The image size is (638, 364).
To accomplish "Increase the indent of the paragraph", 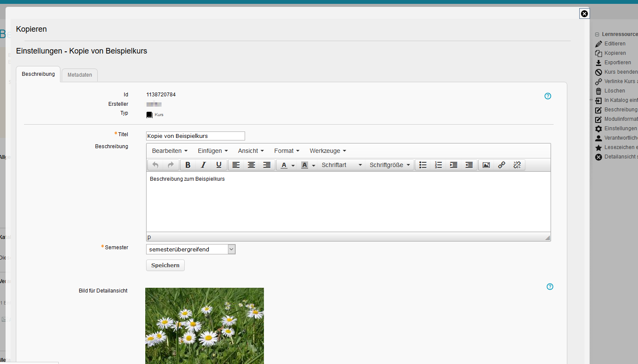I will [454, 165].
